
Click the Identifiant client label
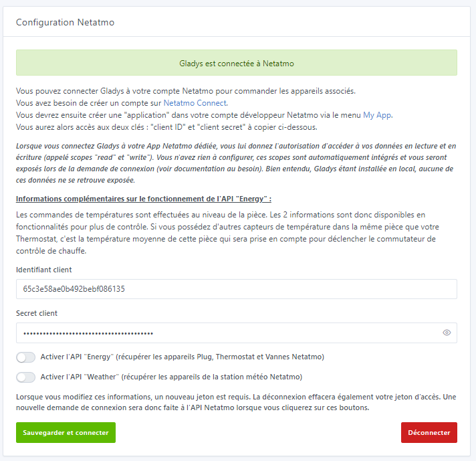click(43, 270)
